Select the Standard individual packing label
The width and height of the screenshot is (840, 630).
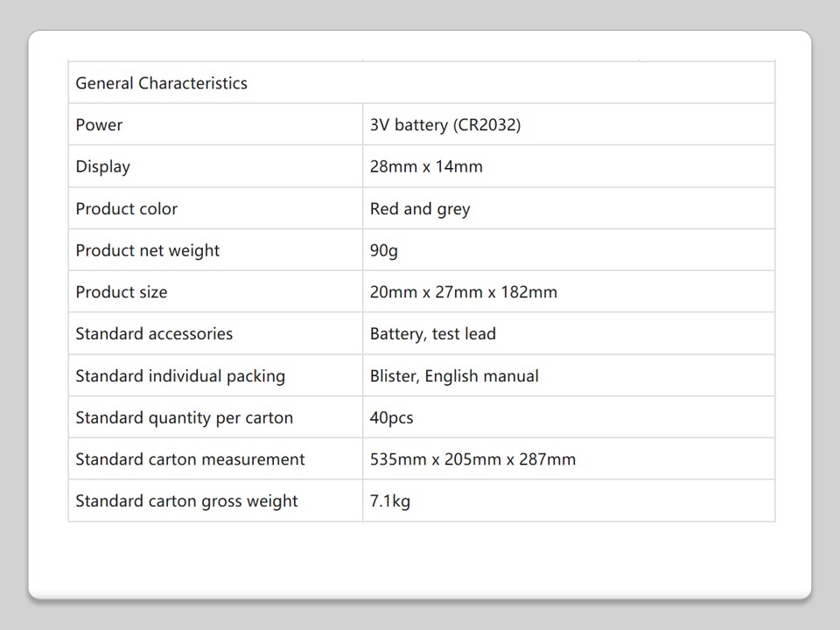[x=180, y=375]
